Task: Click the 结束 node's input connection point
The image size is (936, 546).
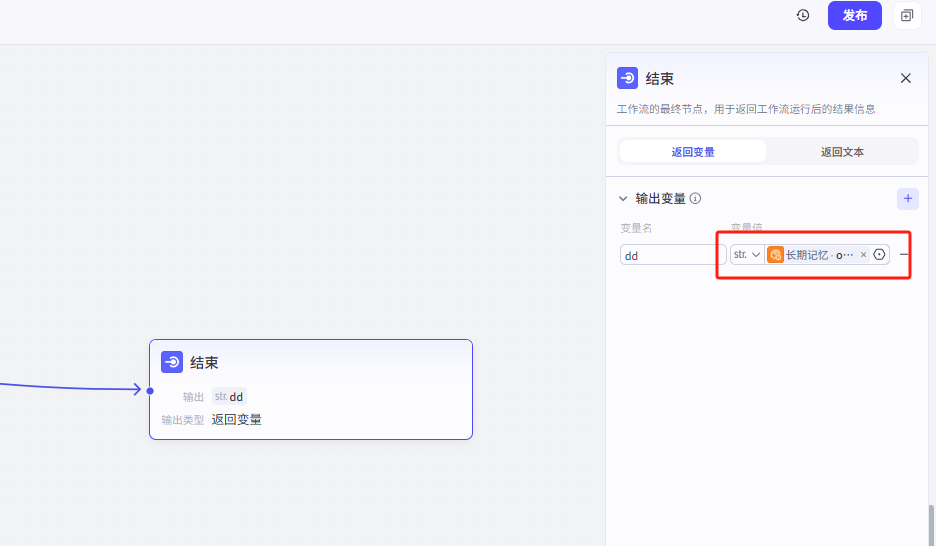Action: [x=150, y=390]
